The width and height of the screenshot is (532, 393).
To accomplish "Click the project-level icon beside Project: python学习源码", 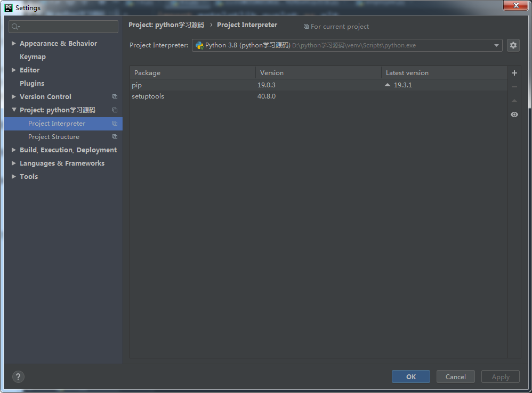I will click(115, 110).
